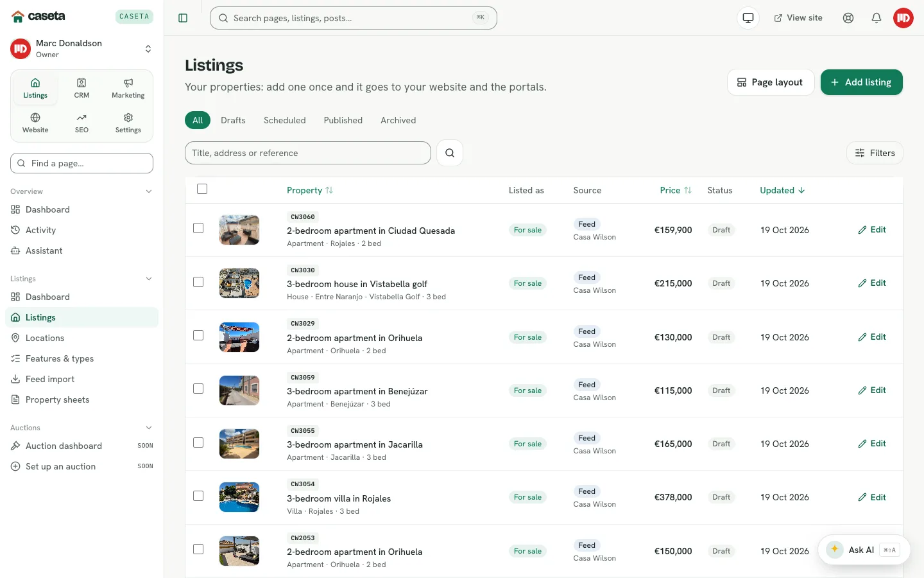Tick the CW3054 villa in Rojales checkbox
Image resolution: width=924 pixels, height=578 pixels.
click(x=198, y=496)
